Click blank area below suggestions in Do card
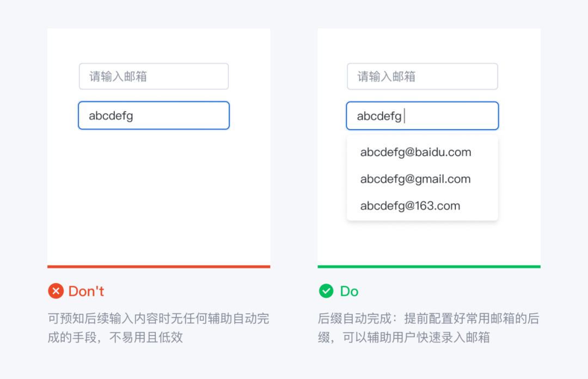The height and width of the screenshot is (379, 588). [429, 243]
